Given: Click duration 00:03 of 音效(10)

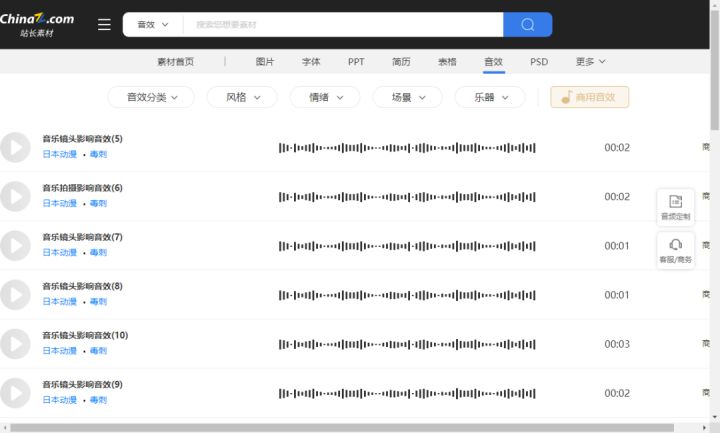Looking at the screenshot, I should tap(617, 344).
